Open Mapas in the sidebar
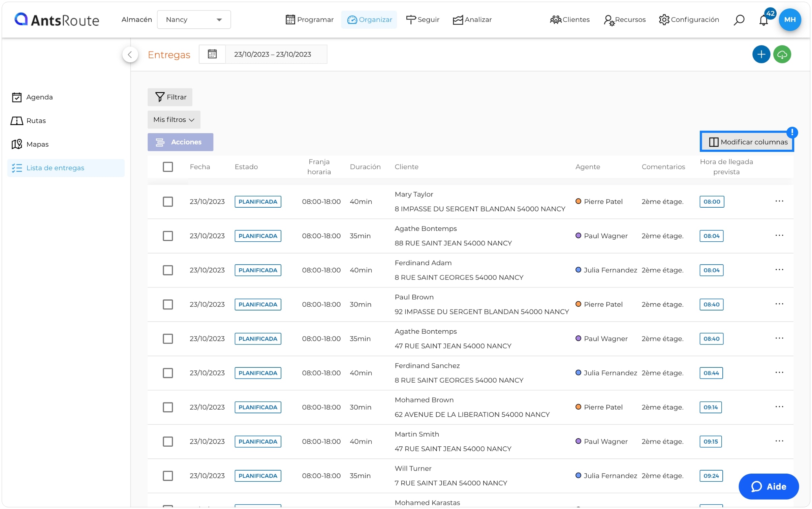This screenshot has width=812, height=509. tap(30, 144)
